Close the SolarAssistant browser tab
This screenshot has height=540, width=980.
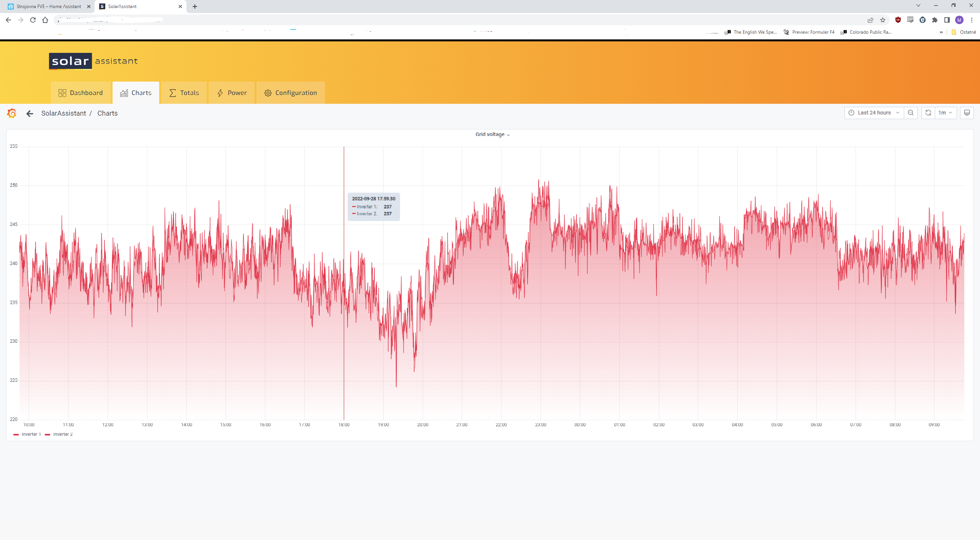pos(180,7)
